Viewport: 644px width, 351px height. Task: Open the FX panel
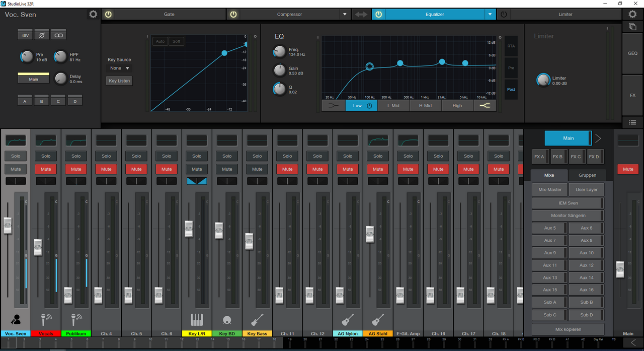pyautogui.click(x=633, y=95)
